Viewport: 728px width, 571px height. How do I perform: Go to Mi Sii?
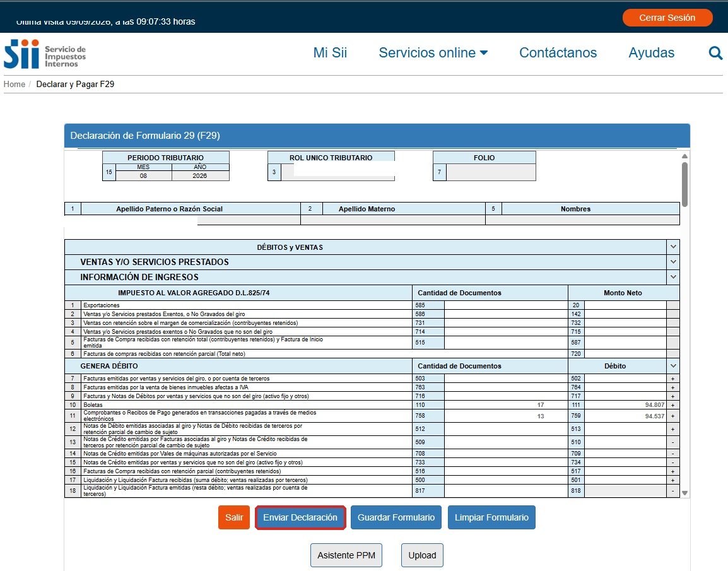(x=330, y=53)
